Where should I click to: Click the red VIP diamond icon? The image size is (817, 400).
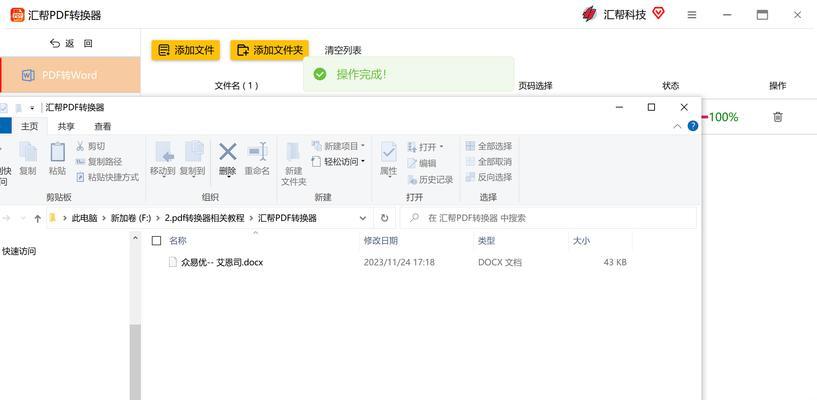click(x=658, y=14)
